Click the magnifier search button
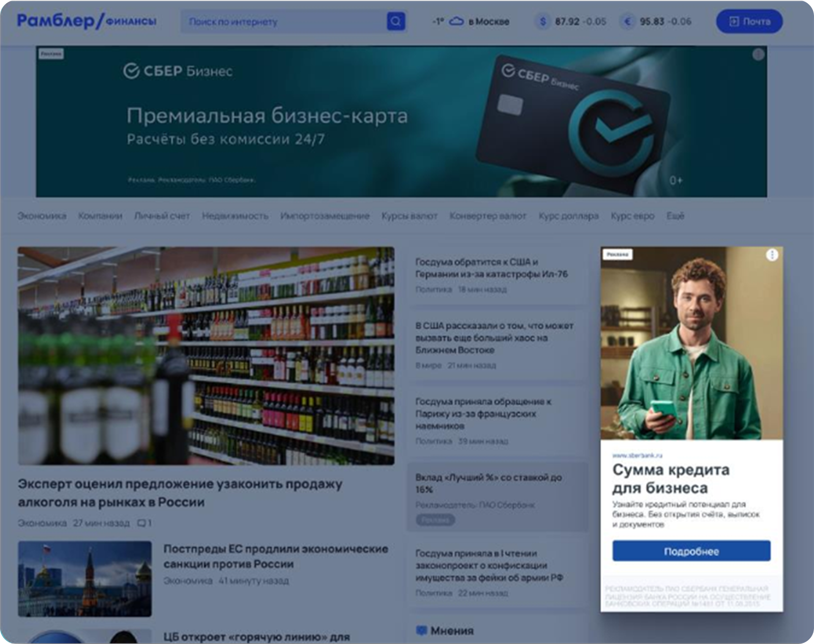The width and height of the screenshot is (814, 644). coord(396,21)
